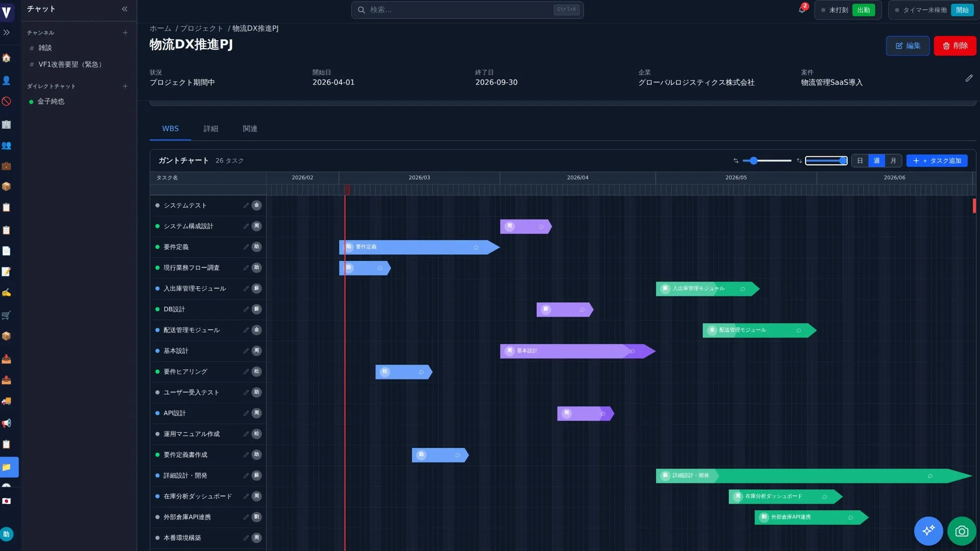This screenshot has height=551, width=980.
Task: Open the VF1改善要望（緊急）channel
Action: [70, 64]
